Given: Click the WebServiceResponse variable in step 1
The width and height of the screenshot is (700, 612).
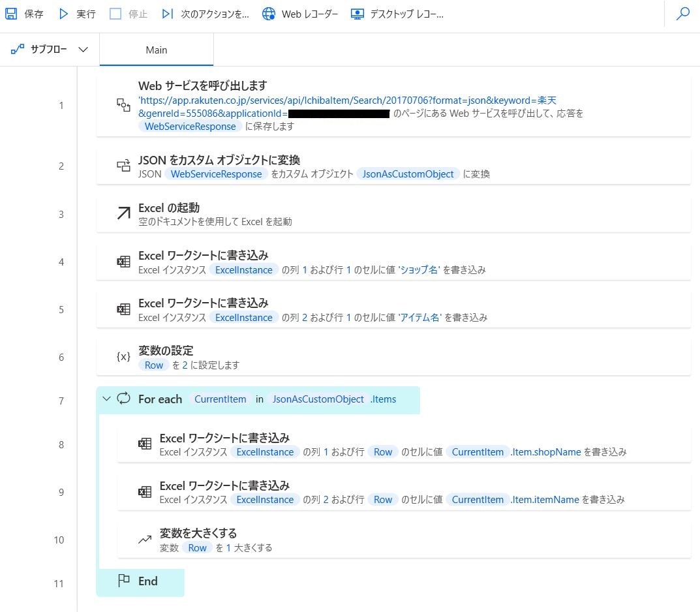Looking at the screenshot, I should (x=190, y=127).
